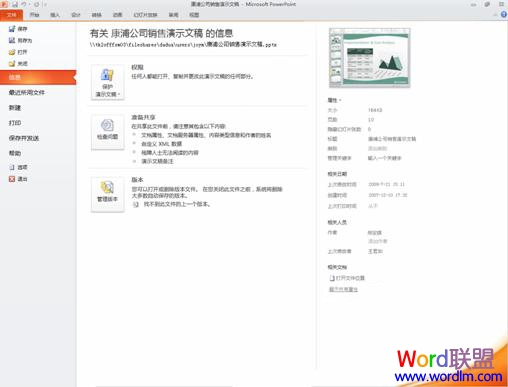508x387 pixels.
Task: Open the Slide Show (幻灯片放映) tab
Action: click(145, 15)
